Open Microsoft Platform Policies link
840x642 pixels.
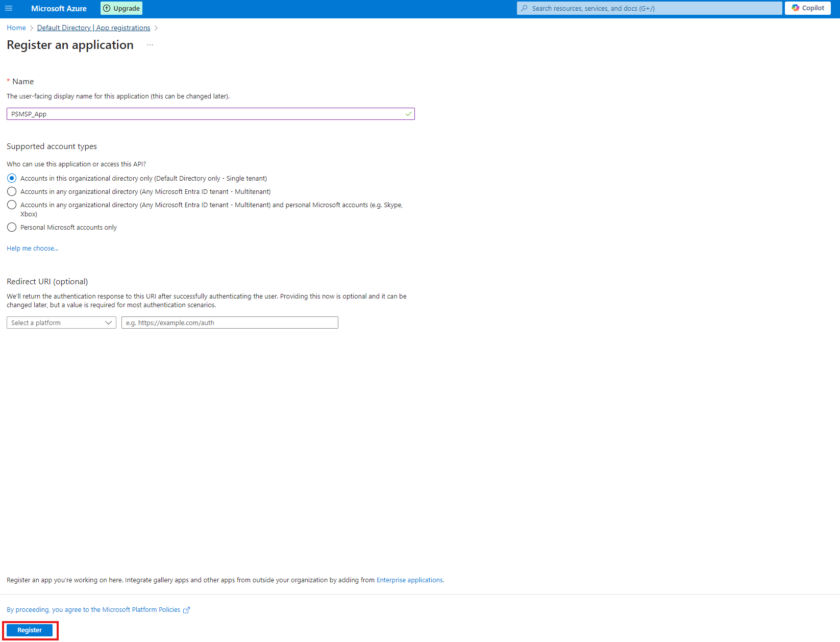(93, 610)
